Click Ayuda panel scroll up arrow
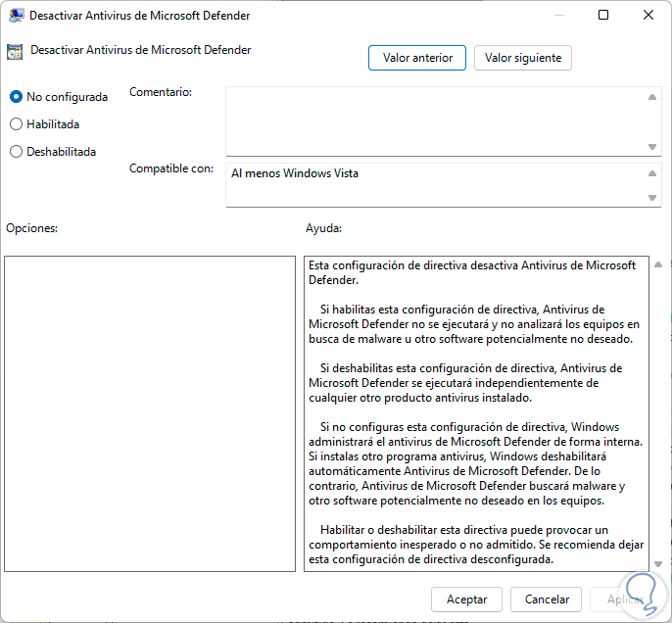Viewport: 672px width, 623px height. click(658, 264)
